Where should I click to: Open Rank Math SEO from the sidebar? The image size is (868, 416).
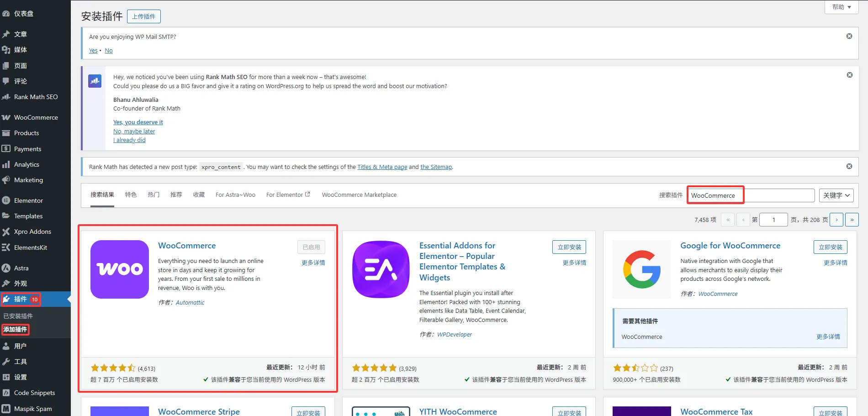coord(35,97)
